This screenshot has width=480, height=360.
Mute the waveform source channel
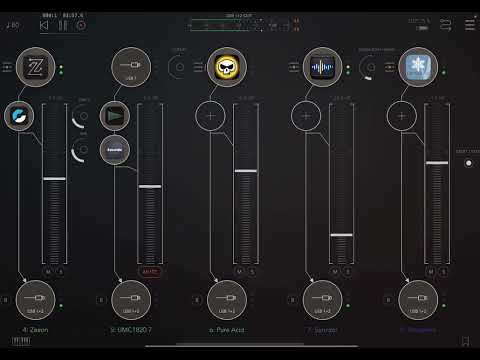pyautogui.click(x=335, y=272)
